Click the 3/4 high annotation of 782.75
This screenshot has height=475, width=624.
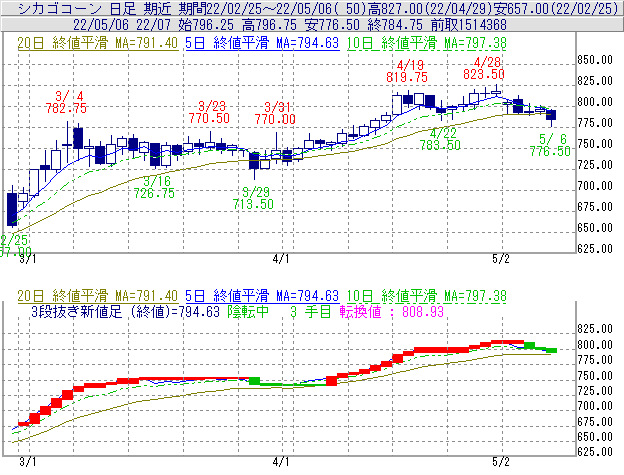pos(66,108)
